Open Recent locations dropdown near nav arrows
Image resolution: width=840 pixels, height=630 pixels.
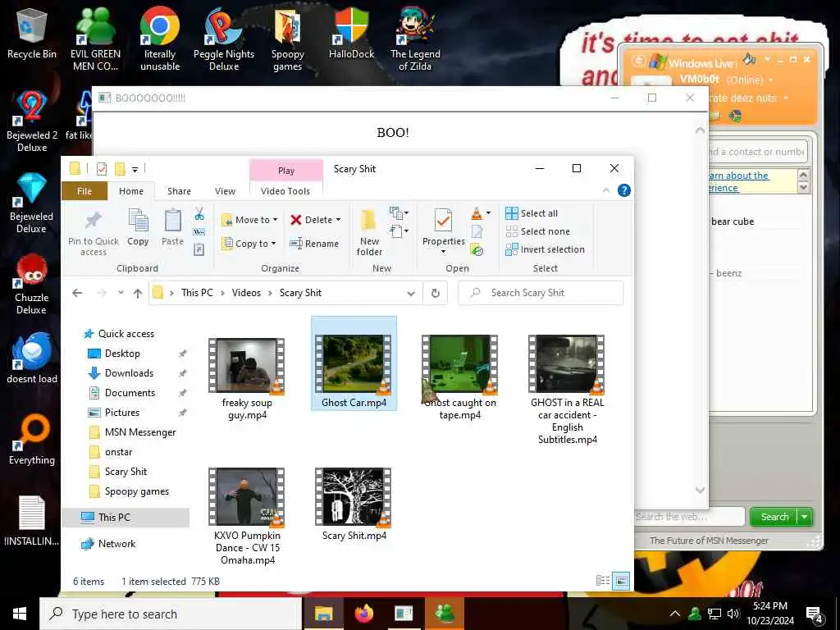(x=121, y=293)
